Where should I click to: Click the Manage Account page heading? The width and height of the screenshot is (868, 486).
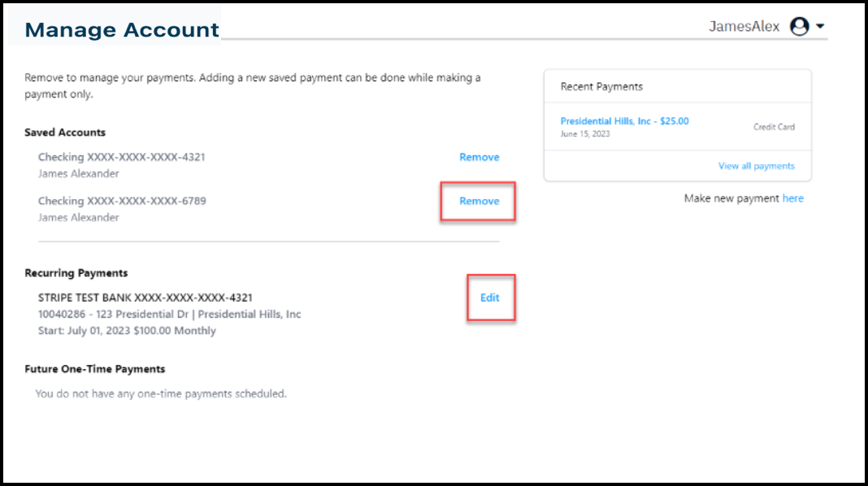(x=122, y=29)
